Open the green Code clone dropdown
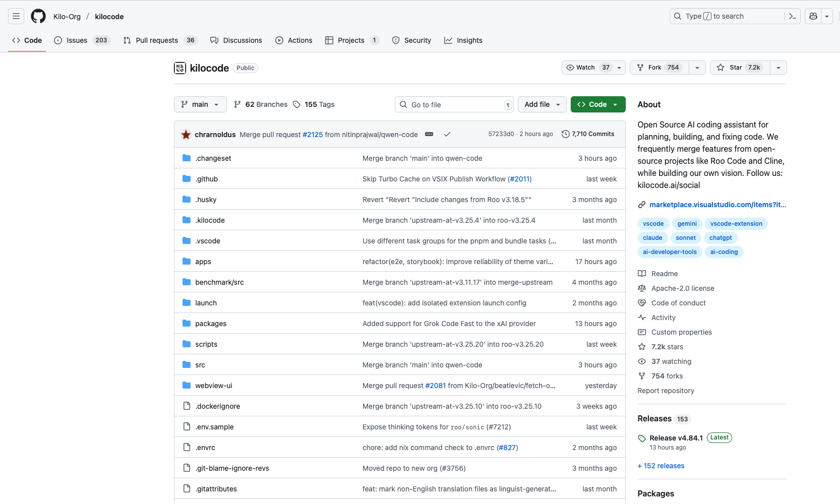 598,104
